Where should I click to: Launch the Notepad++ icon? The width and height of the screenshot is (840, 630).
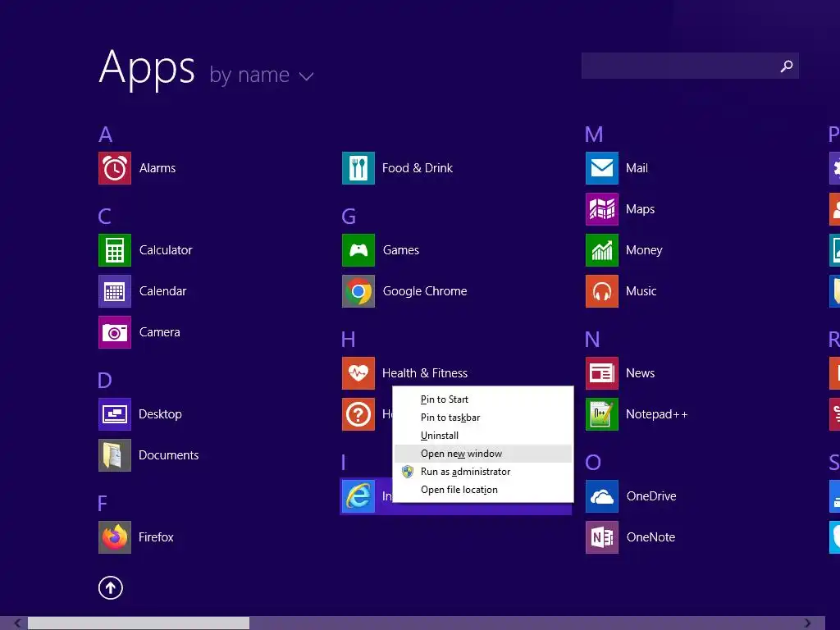(x=602, y=414)
